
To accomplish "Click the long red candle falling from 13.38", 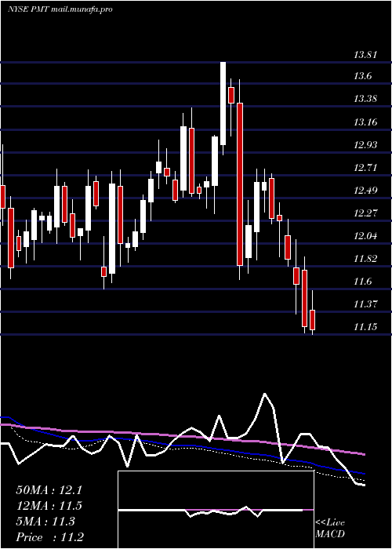I will point(240,184).
